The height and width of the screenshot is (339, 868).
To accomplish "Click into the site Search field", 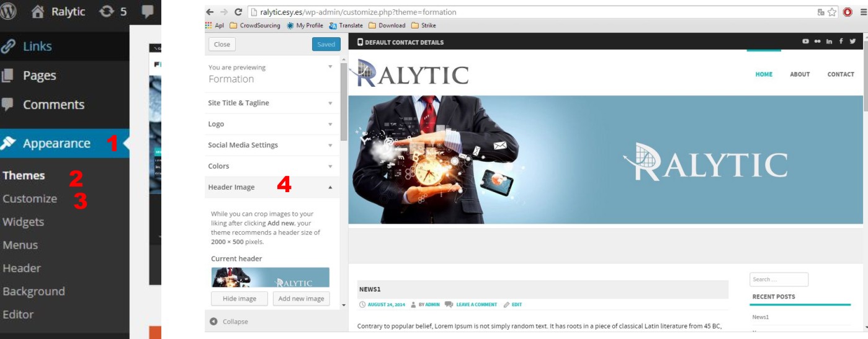I will tap(779, 280).
